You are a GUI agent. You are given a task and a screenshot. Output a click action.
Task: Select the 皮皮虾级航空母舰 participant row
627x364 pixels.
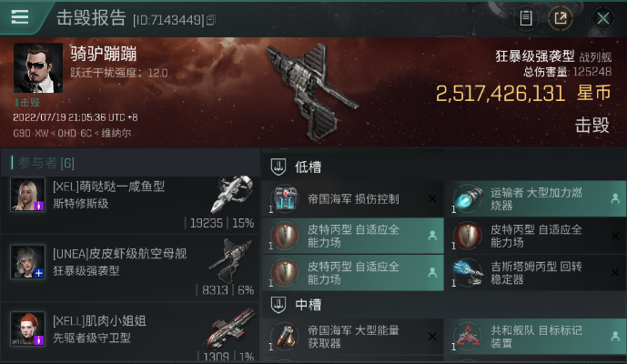tap(130, 268)
